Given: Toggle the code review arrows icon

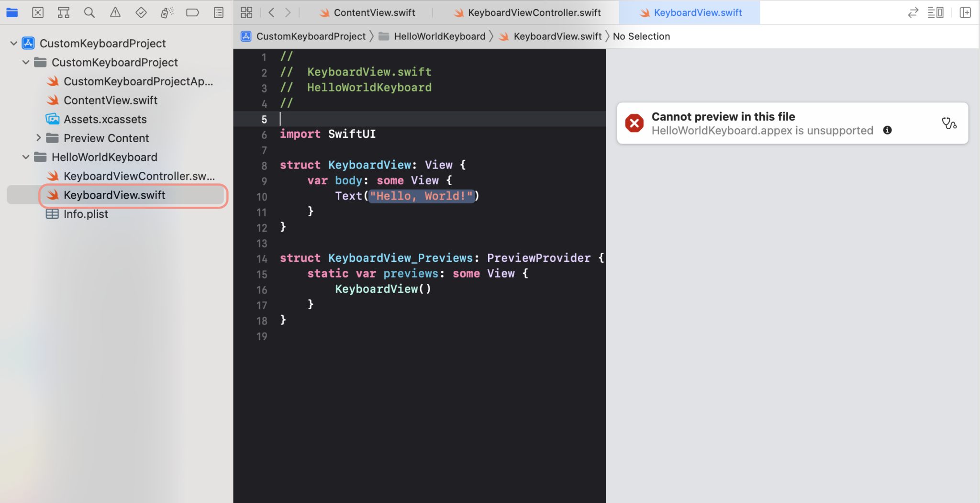Looking at the screenshot, I should click(913, 12).
